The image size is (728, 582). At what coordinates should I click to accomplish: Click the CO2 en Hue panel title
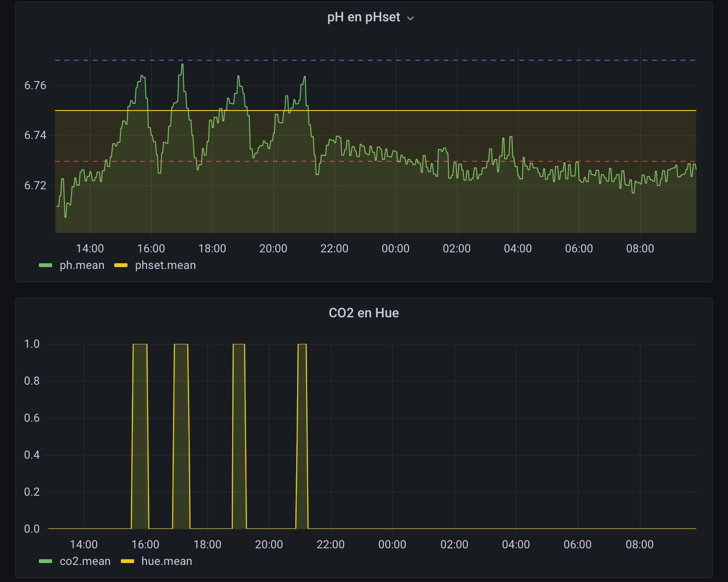[x=364, y=313]
